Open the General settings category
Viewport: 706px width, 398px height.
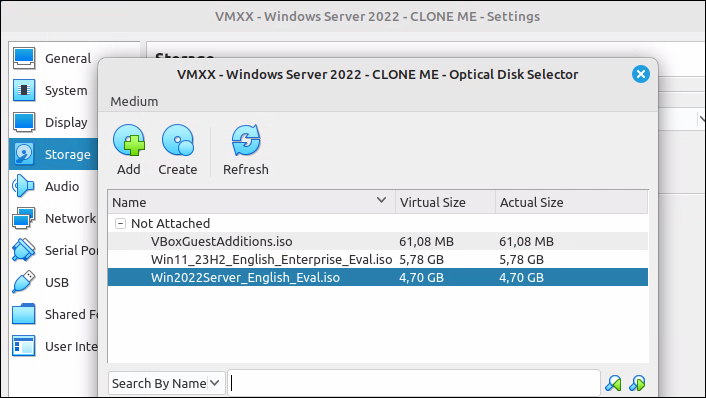pyautogui.click(x=54, y=59)
